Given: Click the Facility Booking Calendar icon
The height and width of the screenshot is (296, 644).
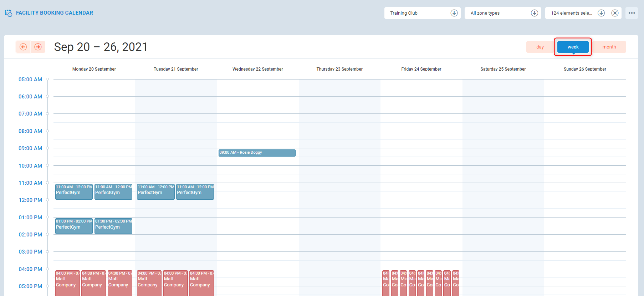Looking at the screenshot, I should (x=9, y=13).
